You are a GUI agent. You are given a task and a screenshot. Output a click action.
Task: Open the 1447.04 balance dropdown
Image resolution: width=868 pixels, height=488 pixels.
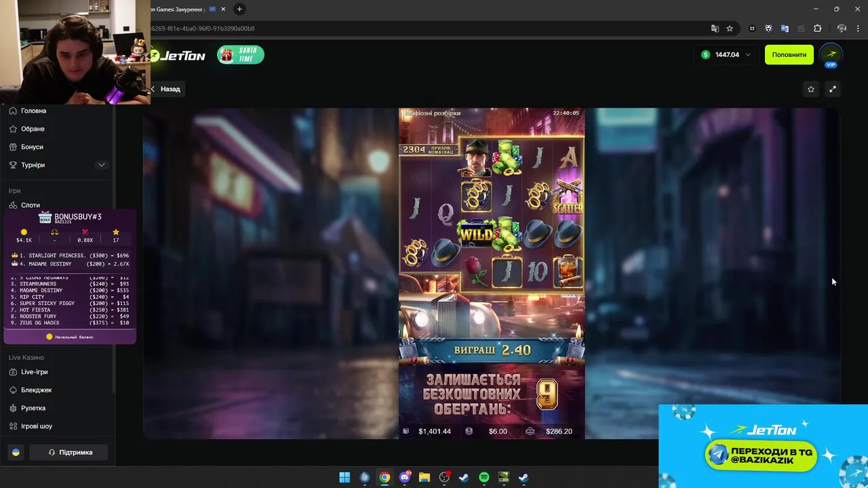(726, 55)
